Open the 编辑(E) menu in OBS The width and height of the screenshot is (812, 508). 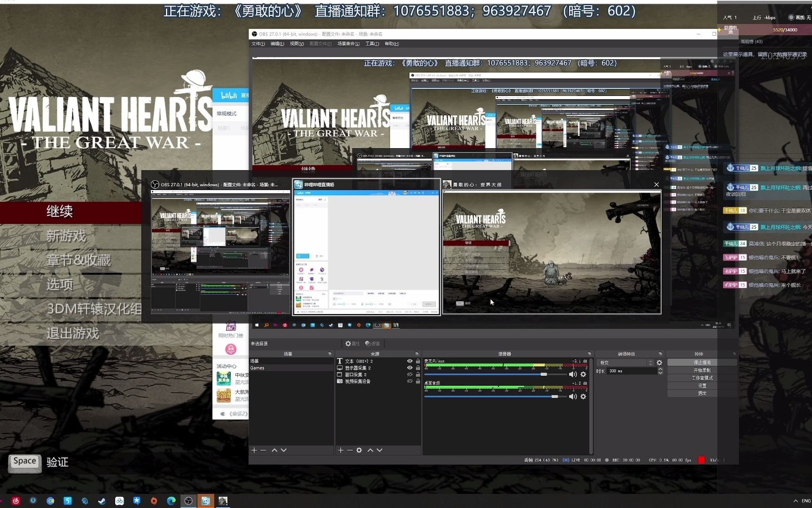(277, 44)
